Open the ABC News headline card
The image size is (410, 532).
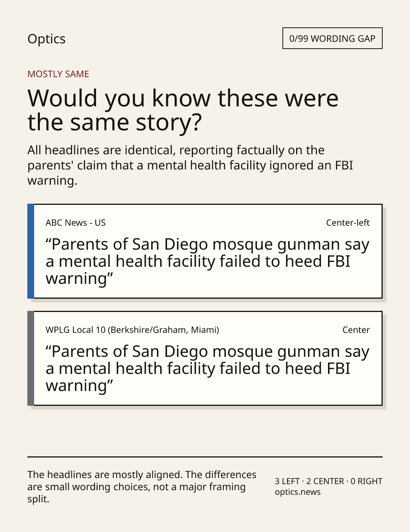205,251
